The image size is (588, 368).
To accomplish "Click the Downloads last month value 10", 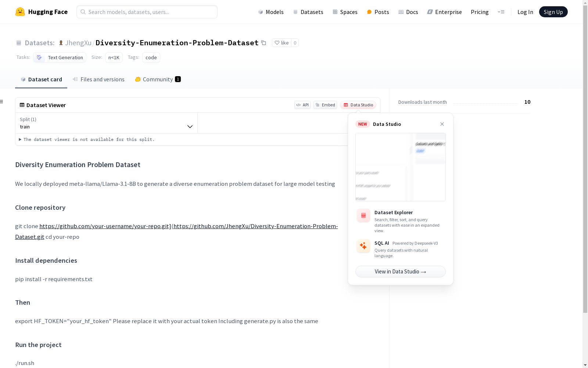I will pyautogui.click(x=527, y=102).
